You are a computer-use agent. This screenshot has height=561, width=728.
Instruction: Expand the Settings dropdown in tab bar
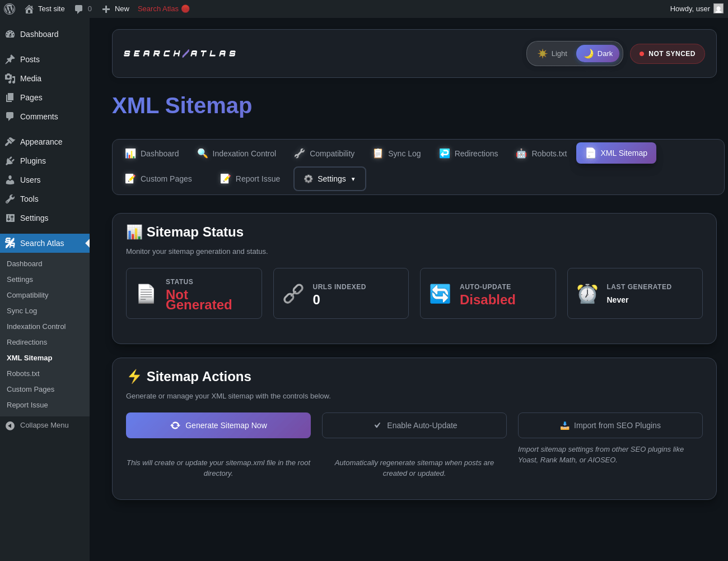coord(330,179)
